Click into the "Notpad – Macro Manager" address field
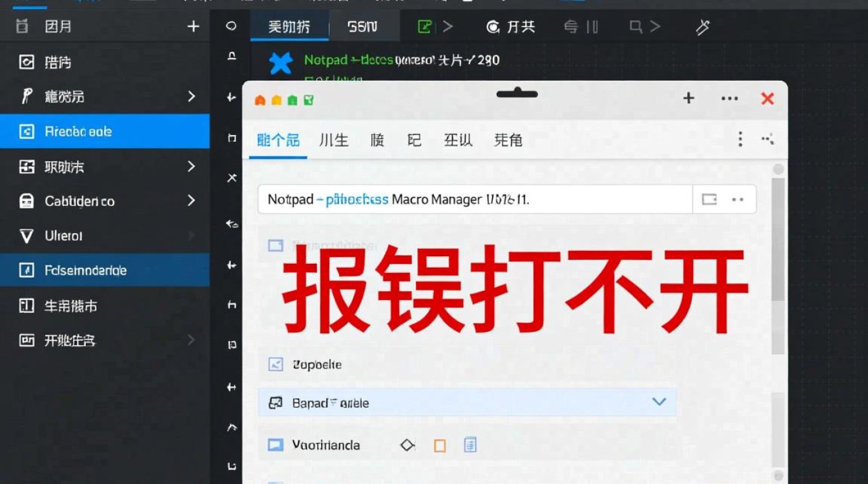 475,199
